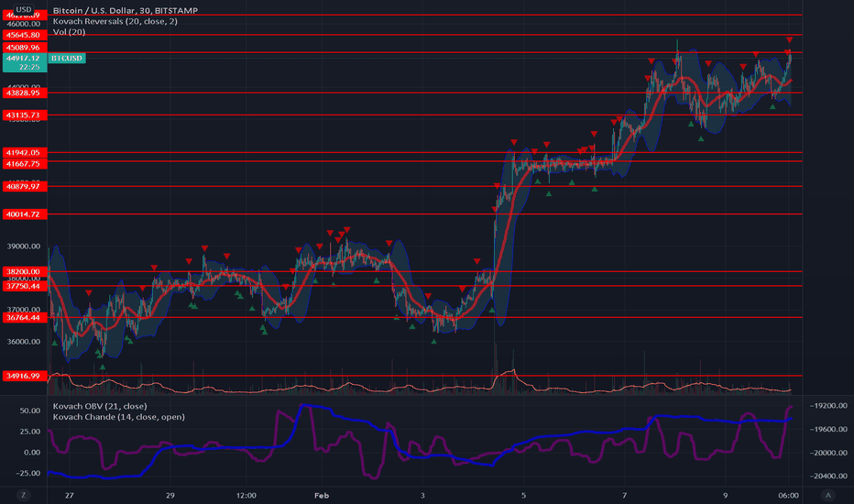The height and width of the screenshot is (504, 854).
Task: Select the 45645.80 horizontal line label
Action: pyautogui.click(x=25, y=35)
